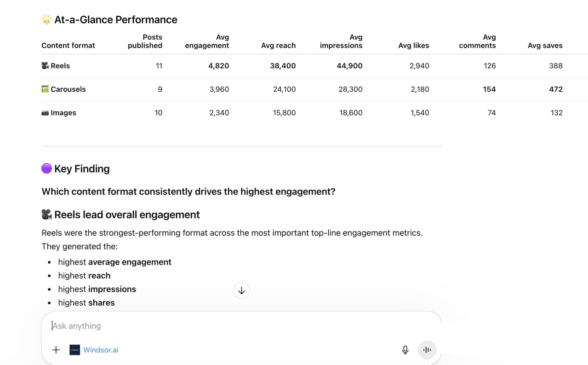Click the Reels row label
Screen dimensions: 588x365
[x=60, y=66]
